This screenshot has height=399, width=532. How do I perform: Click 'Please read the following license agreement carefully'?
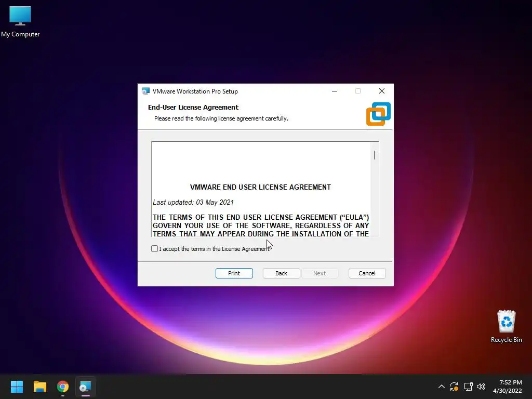point(221,118)
